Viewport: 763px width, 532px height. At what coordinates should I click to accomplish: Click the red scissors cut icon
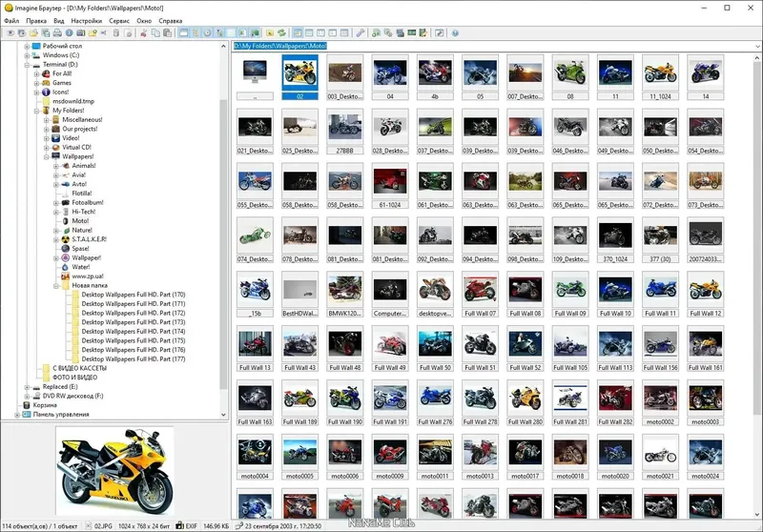[x=144, y=33]
